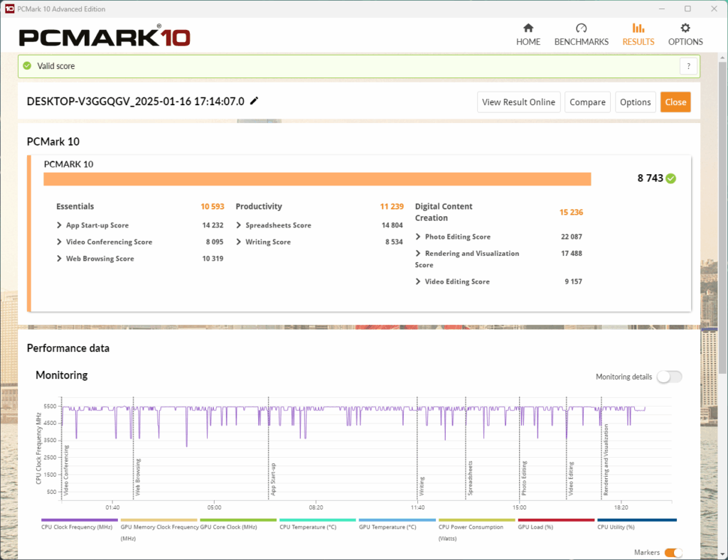Click the Compare button
Viewport: 728px width, 560px height.
point(587,102)
